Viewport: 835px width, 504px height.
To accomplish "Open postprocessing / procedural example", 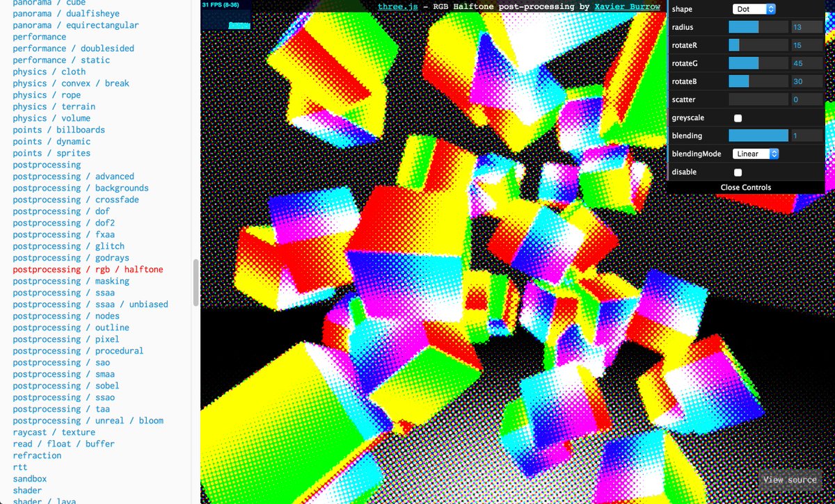I will [78, 351].
